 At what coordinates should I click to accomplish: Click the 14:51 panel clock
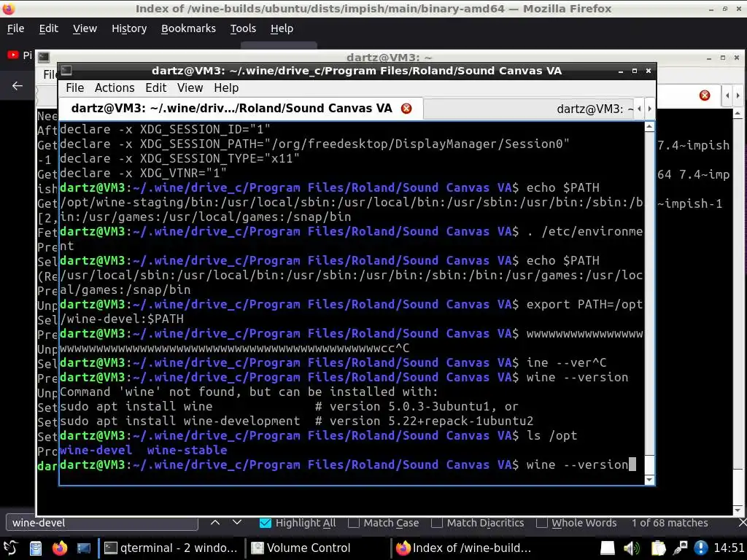click(x=729, y=548)
